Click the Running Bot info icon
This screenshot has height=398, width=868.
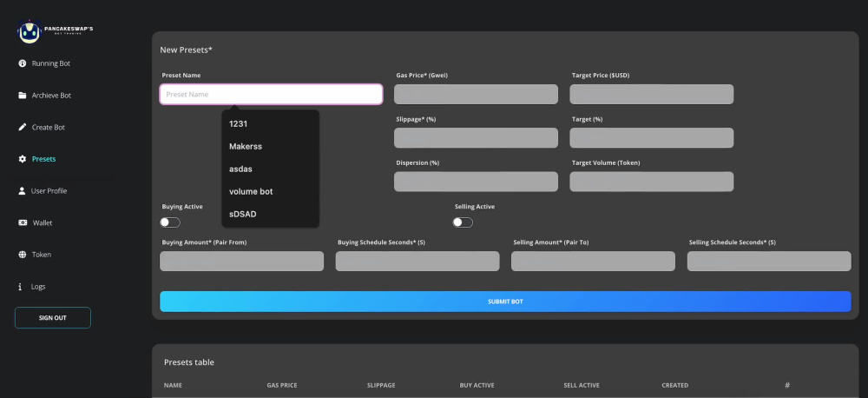(x=23, y=63)
